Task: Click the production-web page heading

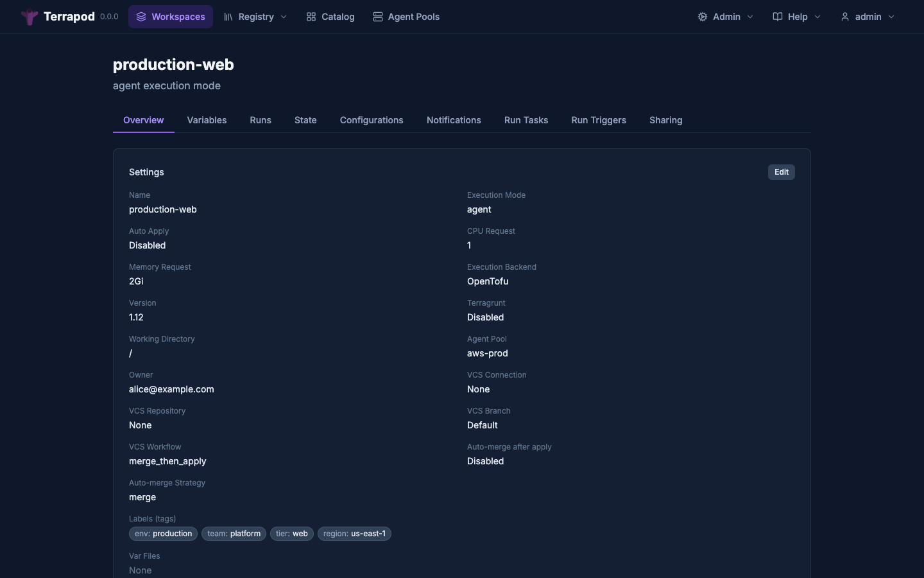Action: (x=173, y=65)
